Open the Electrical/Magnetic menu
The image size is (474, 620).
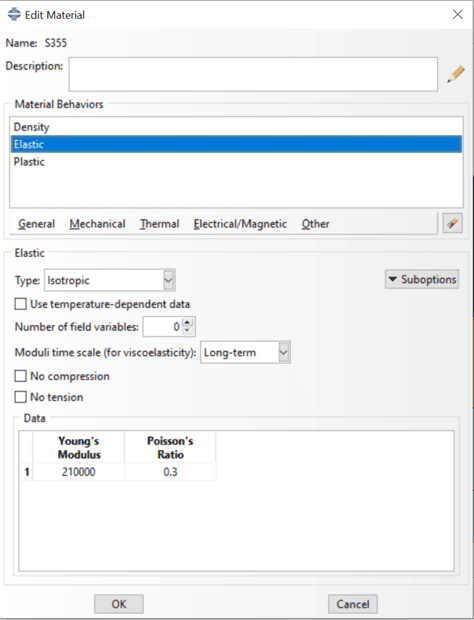point(240,224)
